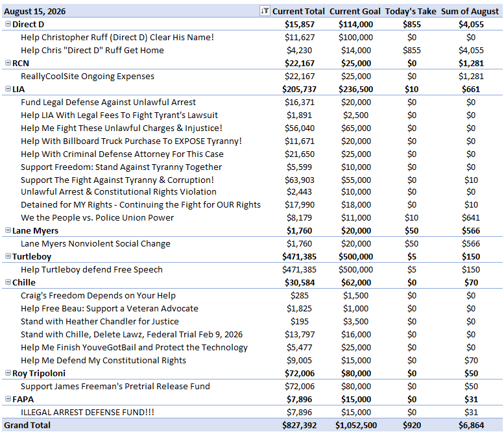Select Lane Myers group August sum $566
Viewport: 504px width, 434px height.
click(x=471, y=230)
